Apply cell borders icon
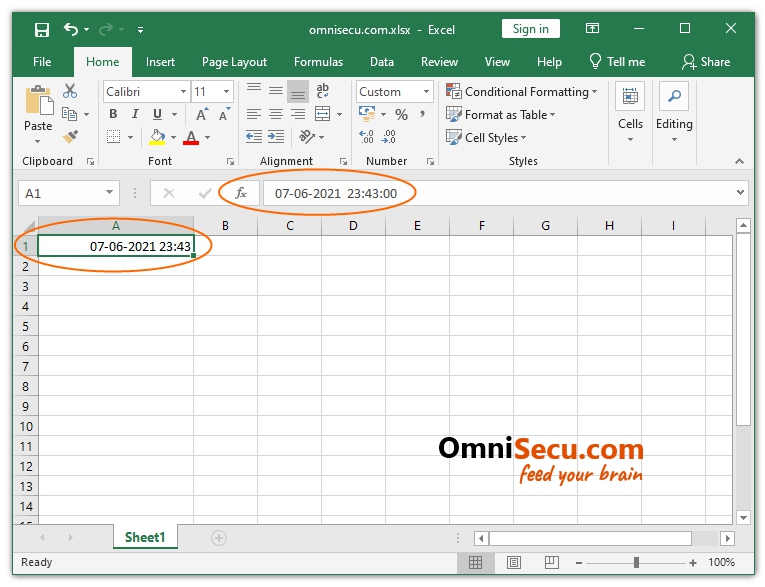Viewport: 765px width, 587px height. pos(113,137)
